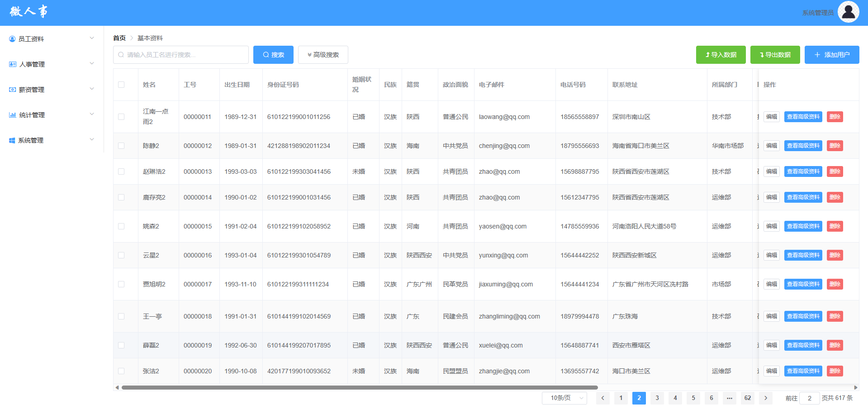
Task: Click the 系统管理 windows icon in the sidebar
Action: (x=12, y=140)
